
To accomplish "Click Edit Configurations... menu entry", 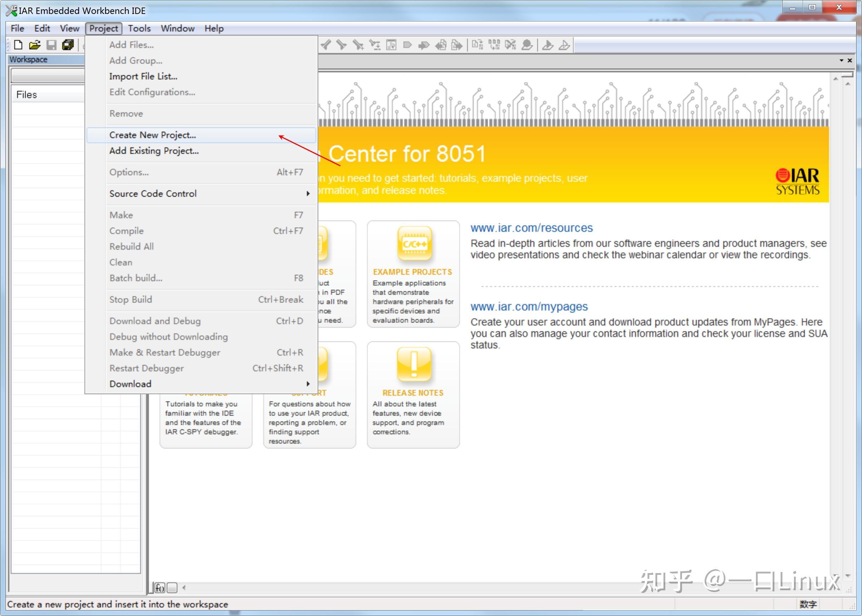I will click(x=201, y=92).
